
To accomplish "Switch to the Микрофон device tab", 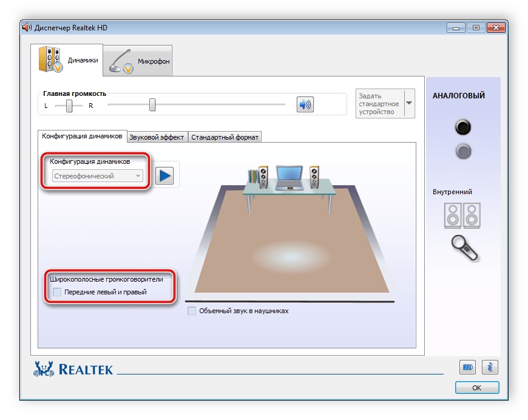I will 138,61.
